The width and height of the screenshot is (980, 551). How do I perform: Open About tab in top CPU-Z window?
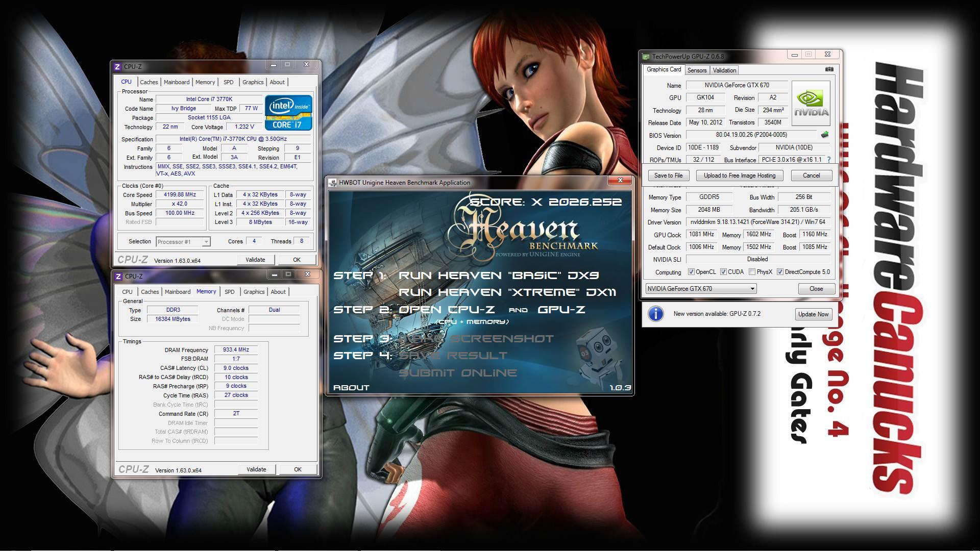[x=277, y=82]
